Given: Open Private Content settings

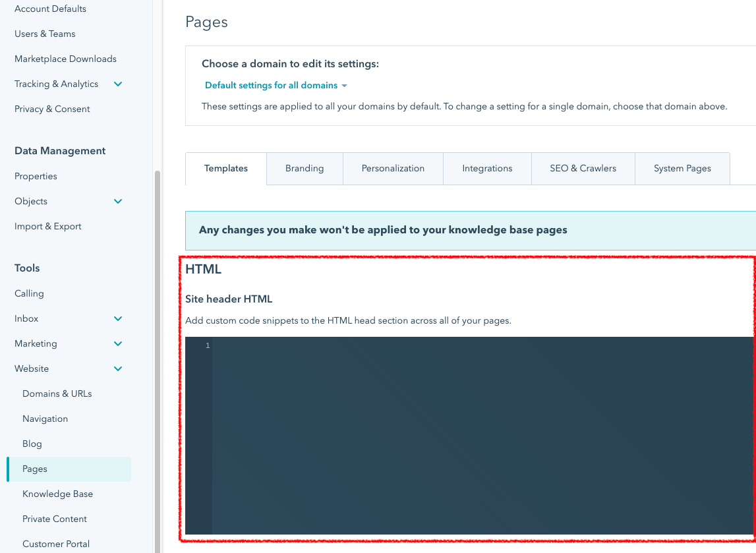Looking at the screenshot, I should [x=55, y=519].
